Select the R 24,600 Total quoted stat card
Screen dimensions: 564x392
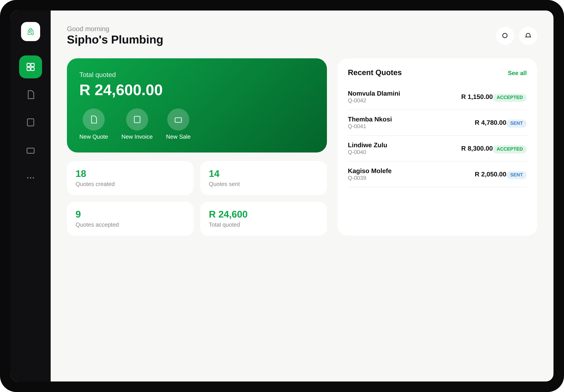point(263,219)
